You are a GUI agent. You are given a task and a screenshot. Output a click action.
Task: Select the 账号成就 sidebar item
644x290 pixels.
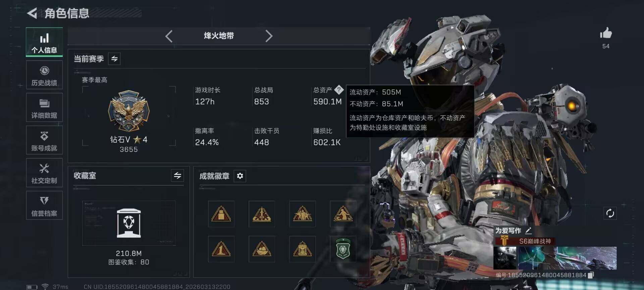44,140
